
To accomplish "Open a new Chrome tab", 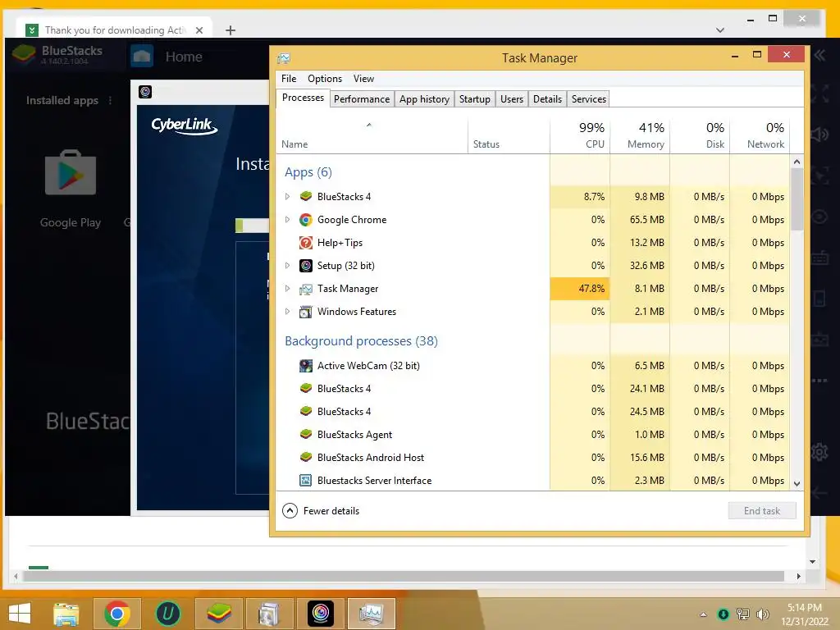I will pyautogui.click(x=231, y=30).
